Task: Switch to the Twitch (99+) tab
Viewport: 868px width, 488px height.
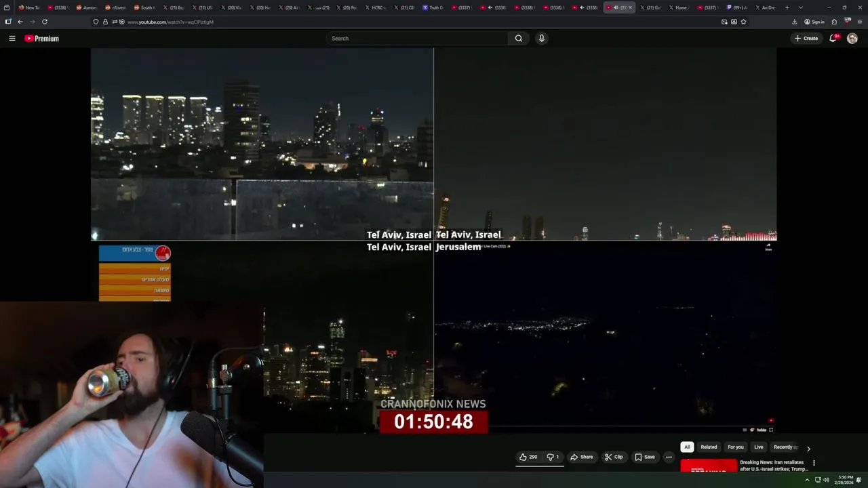Action: [736, 7]
